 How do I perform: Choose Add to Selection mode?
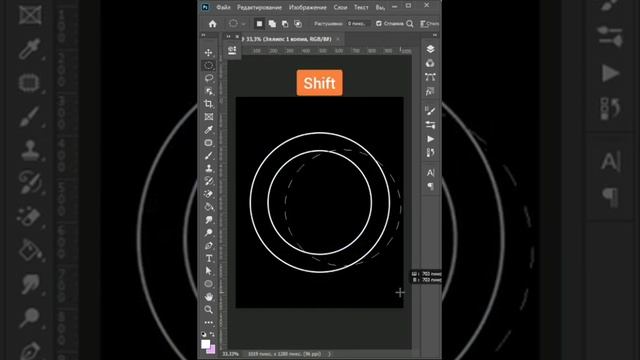tap(272, 24)
